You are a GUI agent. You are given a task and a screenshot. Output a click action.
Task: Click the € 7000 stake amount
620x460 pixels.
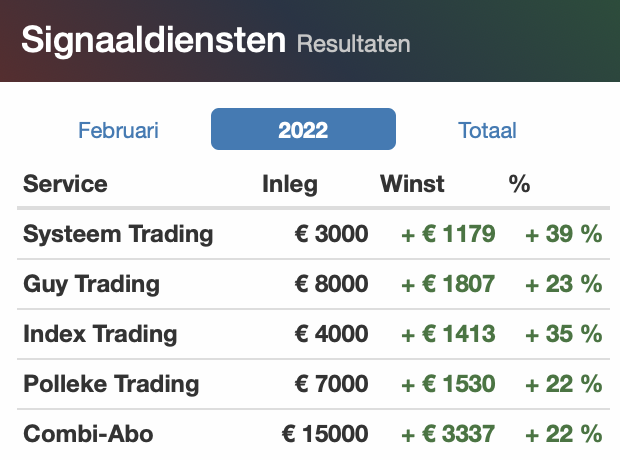[331, 384]
